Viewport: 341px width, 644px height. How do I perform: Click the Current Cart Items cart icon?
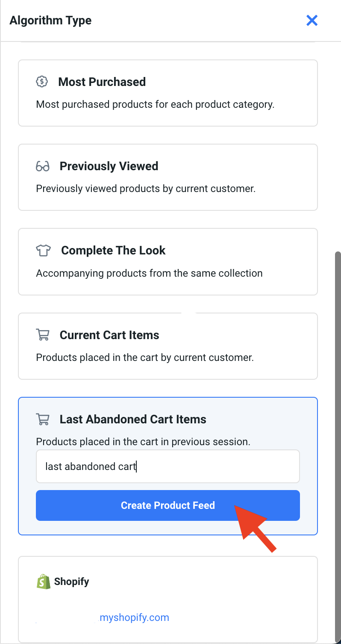point(43,335)
